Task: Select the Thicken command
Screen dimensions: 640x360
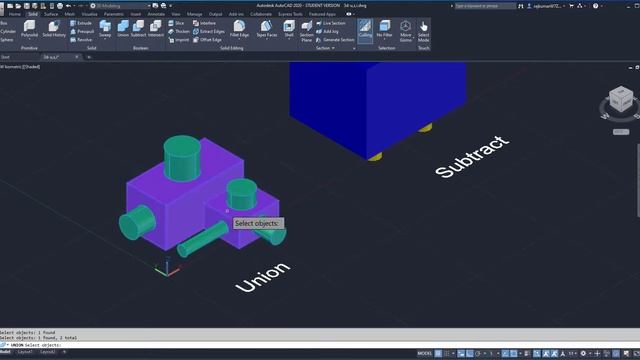Action: tap(179, 31)
